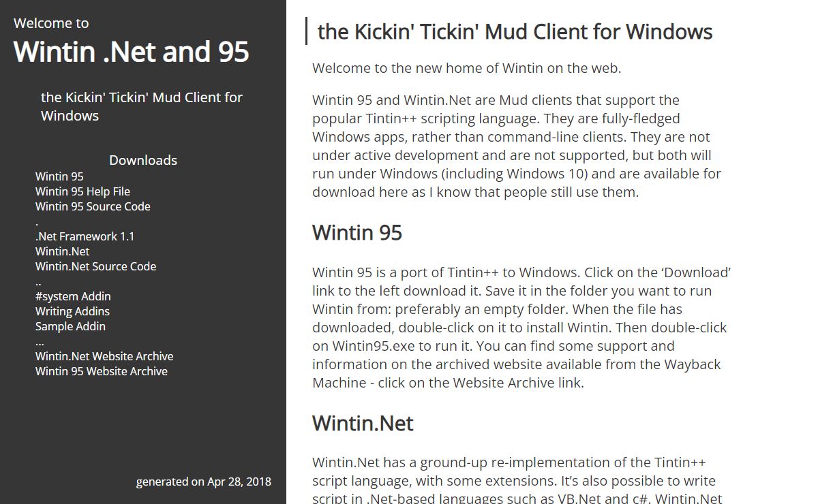Click the Downloads sidebar heading

(143, 160)
